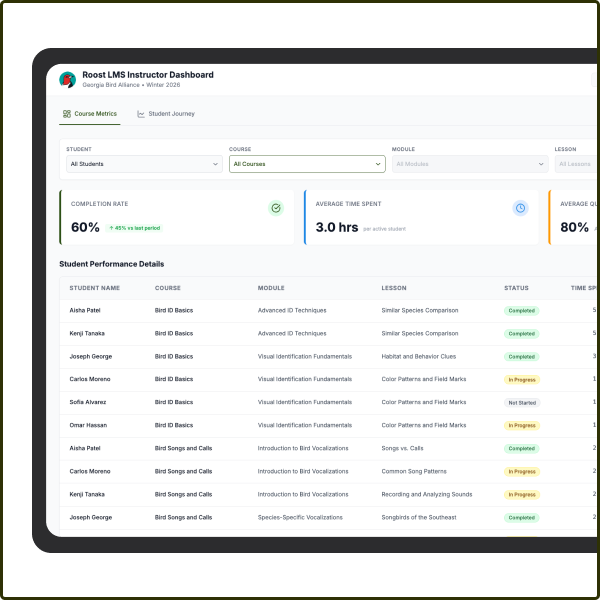Click the 3.0 hrs value
Viewport: 600px width, 600px height.
coord(337,227)
